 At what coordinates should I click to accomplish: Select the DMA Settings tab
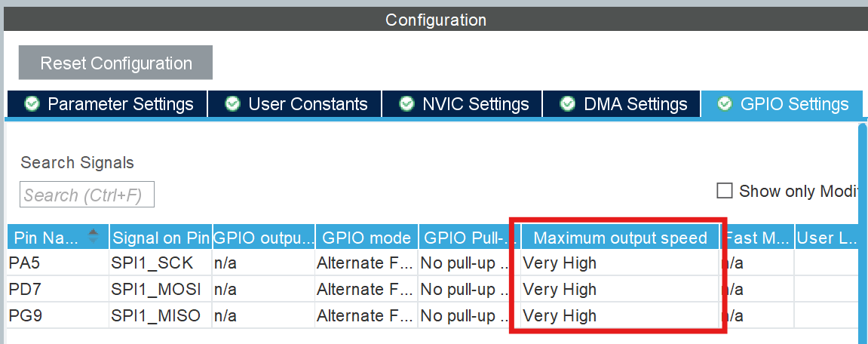click(x=621, y=104)
